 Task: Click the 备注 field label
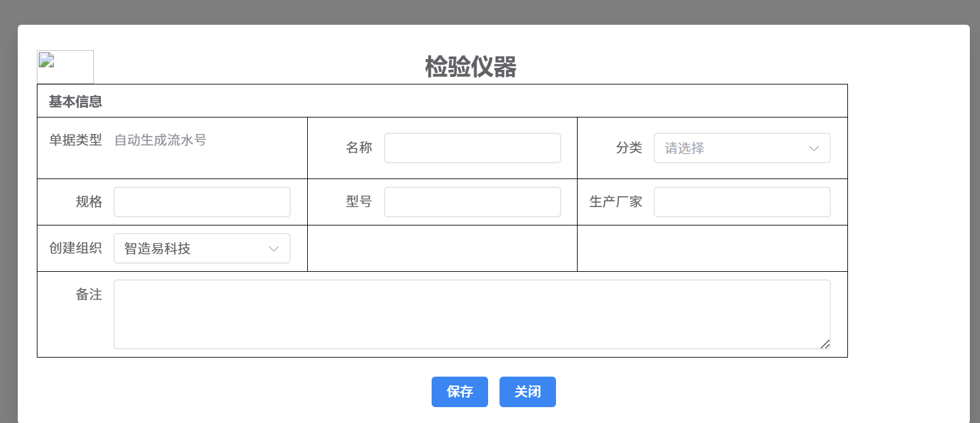tap(89, 295)
